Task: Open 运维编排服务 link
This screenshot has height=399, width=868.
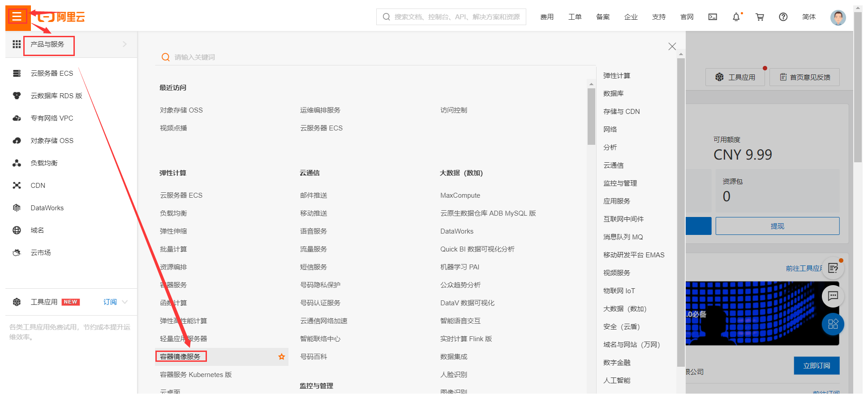Action: (320, 110)
